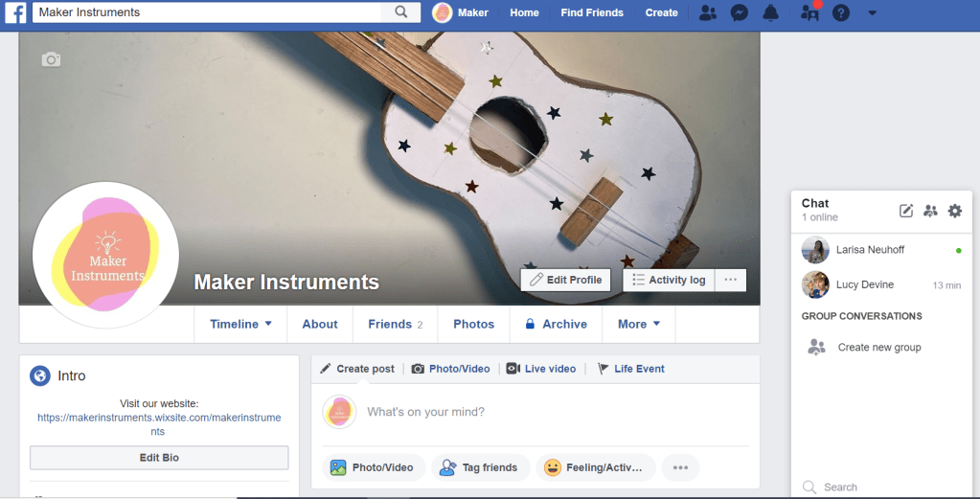Screen dimensions: 980x499
Task: Open the About tab
Action: tap(320, 324)
